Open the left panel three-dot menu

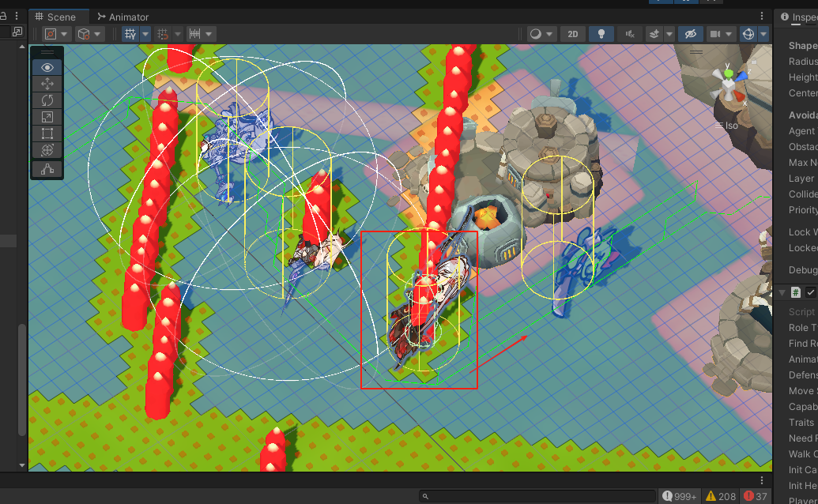tap(17, 16)
